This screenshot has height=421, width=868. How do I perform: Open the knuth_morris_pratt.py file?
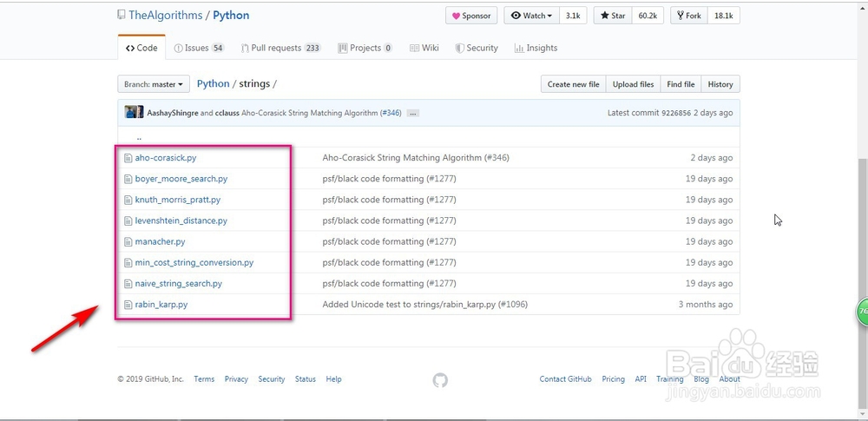tap(178, 200)
